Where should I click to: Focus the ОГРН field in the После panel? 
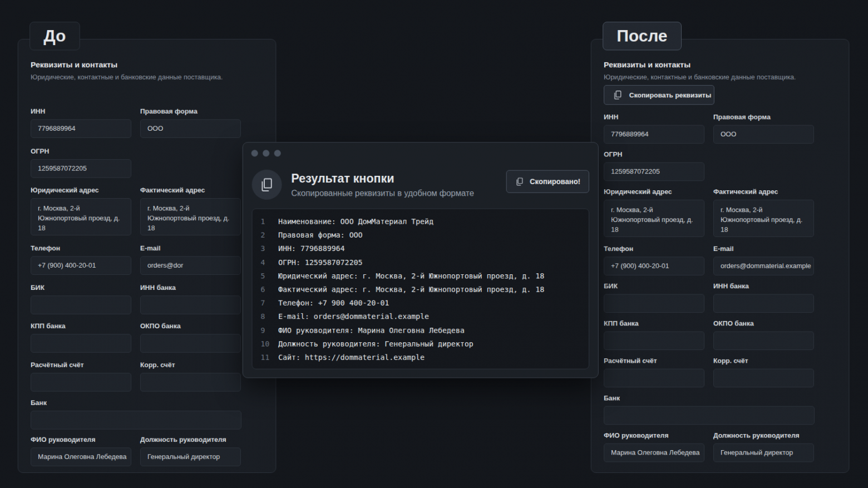[654, 171]
